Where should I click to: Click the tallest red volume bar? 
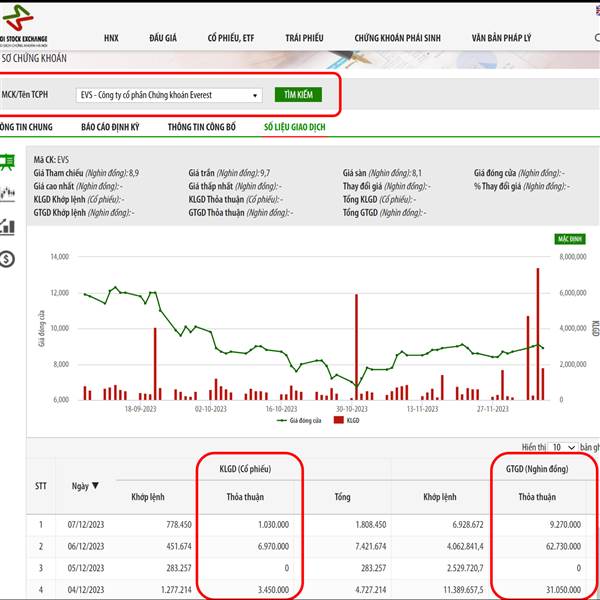coord(538,334)
